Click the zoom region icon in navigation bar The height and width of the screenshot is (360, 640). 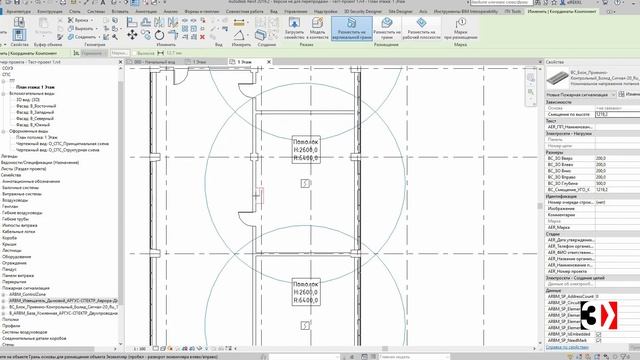pos(531,93)
